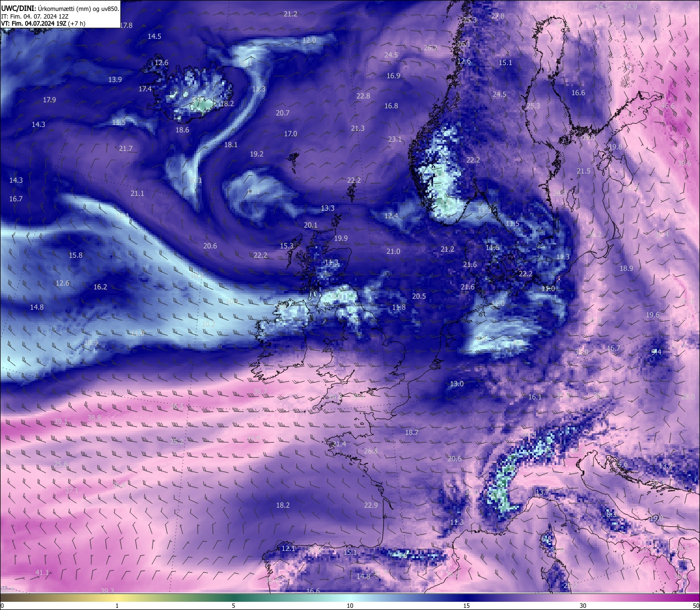The height and width of the screenshot is (610, 700).
Task: Click the colour scale tick label '50'
Action: pos(696,606)
